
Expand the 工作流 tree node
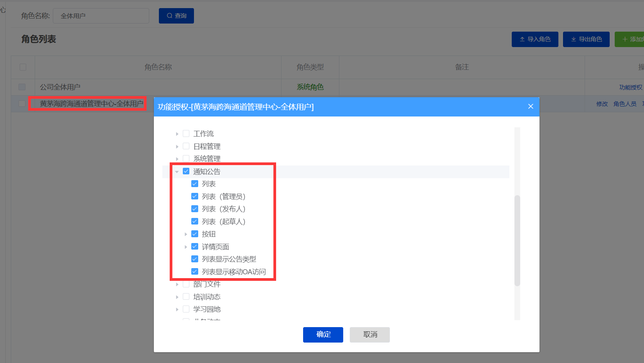point(177,134)
